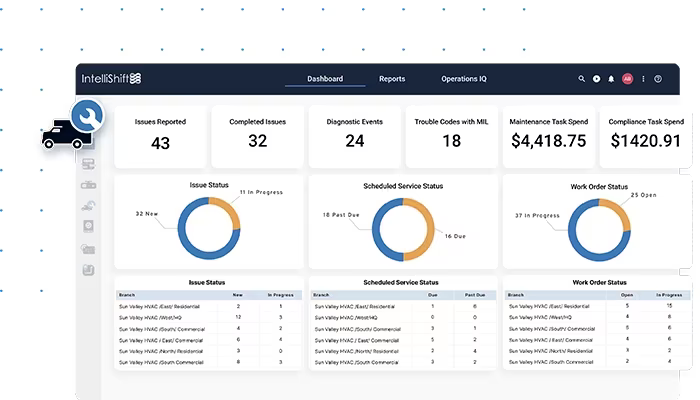This screenshot has width=700, height=400.
Task: Click New value 12 in Issue Status table
Action: [238, 317]
